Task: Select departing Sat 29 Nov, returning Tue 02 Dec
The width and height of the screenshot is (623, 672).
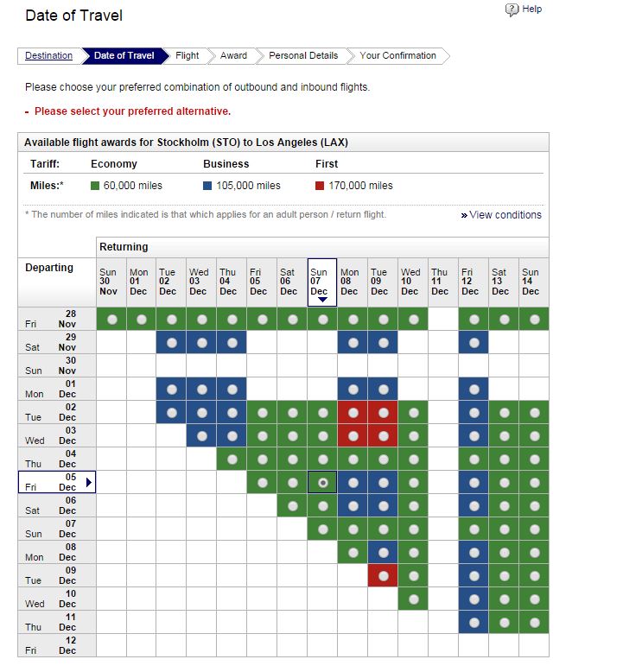Action: click(172, 343)
